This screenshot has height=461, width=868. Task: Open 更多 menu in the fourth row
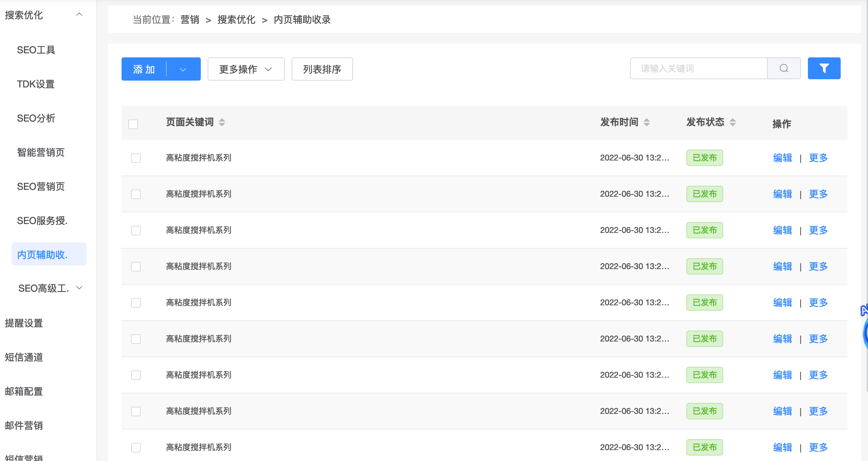[x=818, y=266]
